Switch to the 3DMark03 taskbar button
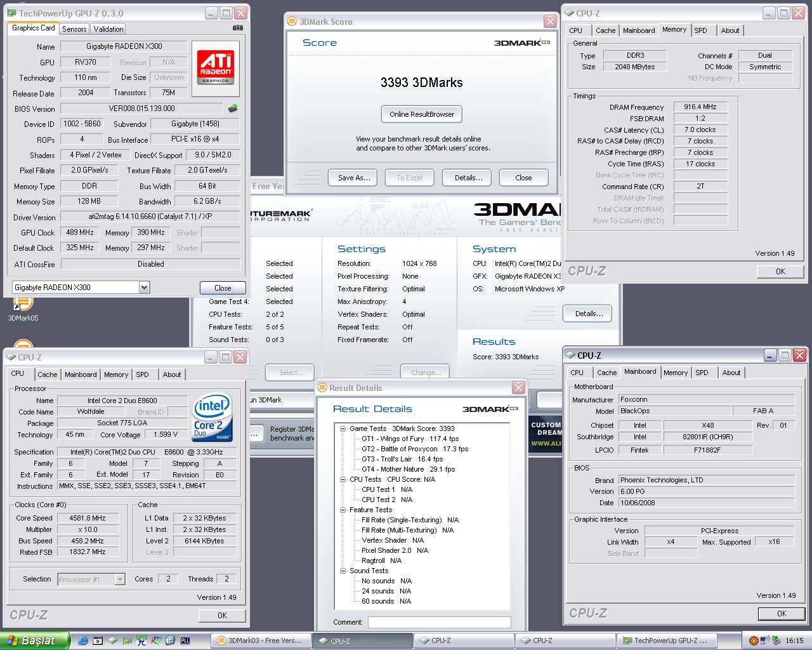The image size is (812, 650). point(260,640)
